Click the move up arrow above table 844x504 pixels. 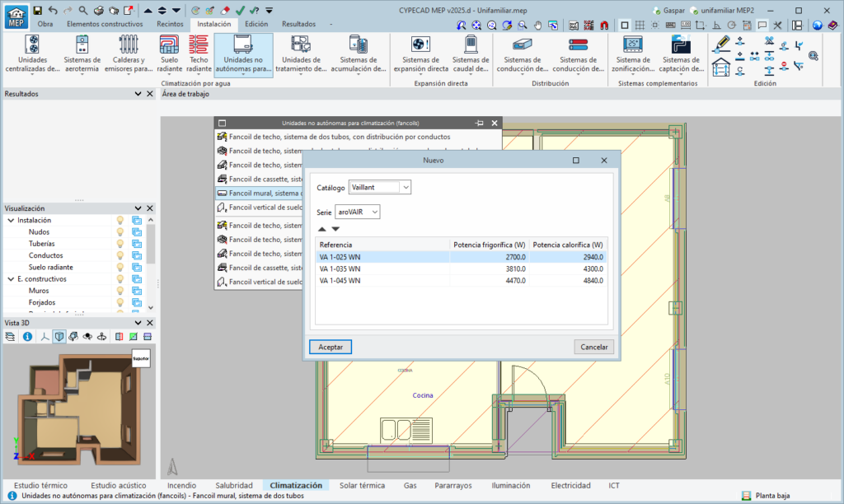coord(321,229)
